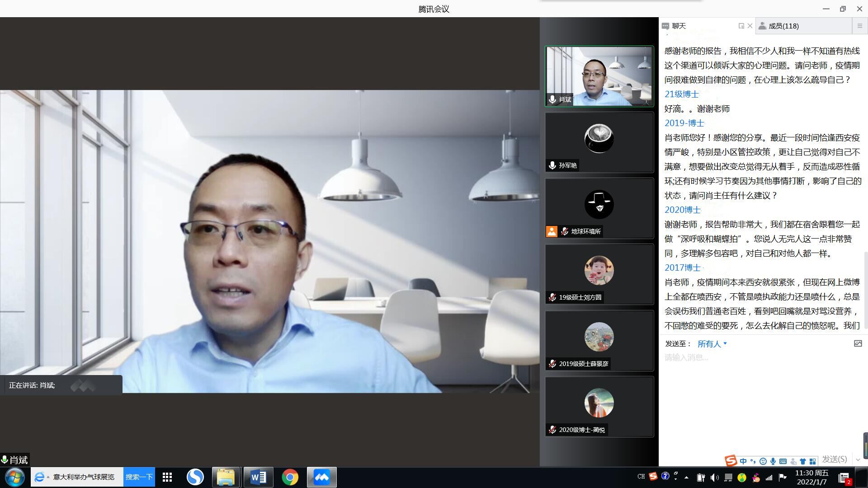Open Tencent Meeting icon in taskbar
868x488 pixels.
321,477
